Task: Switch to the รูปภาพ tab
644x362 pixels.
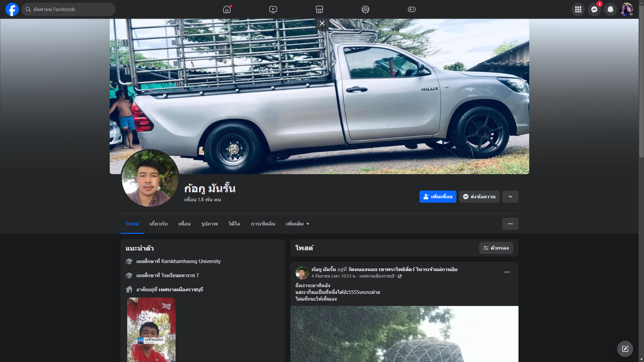Action: click(209, 224)
